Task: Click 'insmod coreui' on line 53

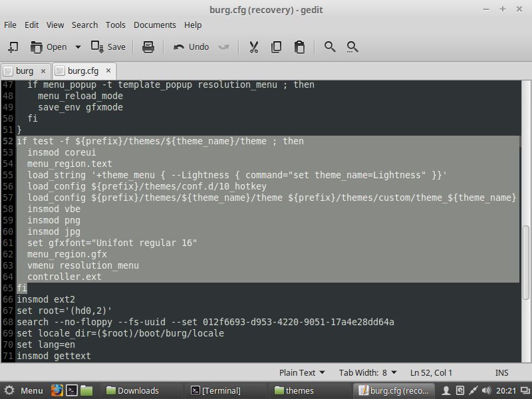Action: pos(61,152)
